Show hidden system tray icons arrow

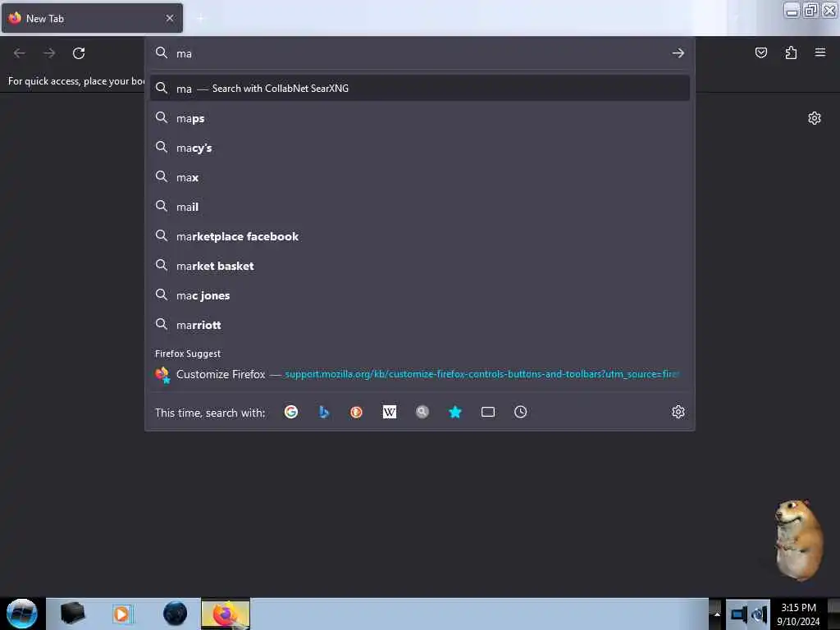[x=717, y=614]
